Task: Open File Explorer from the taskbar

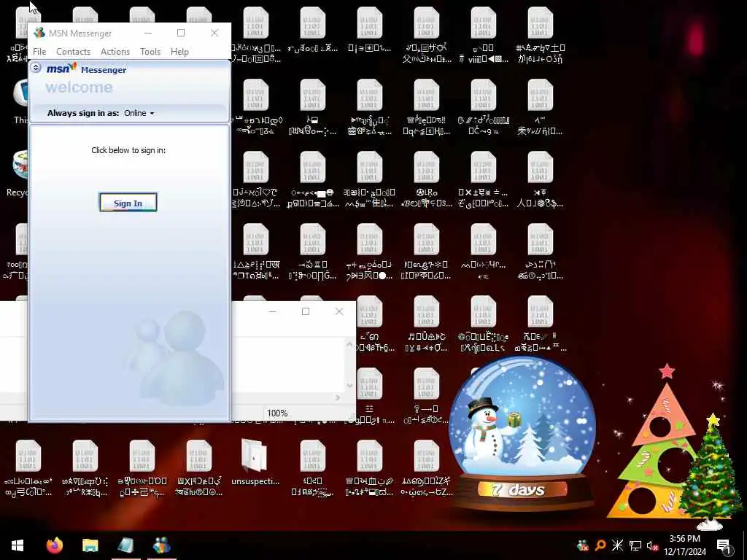Action: 90,545
